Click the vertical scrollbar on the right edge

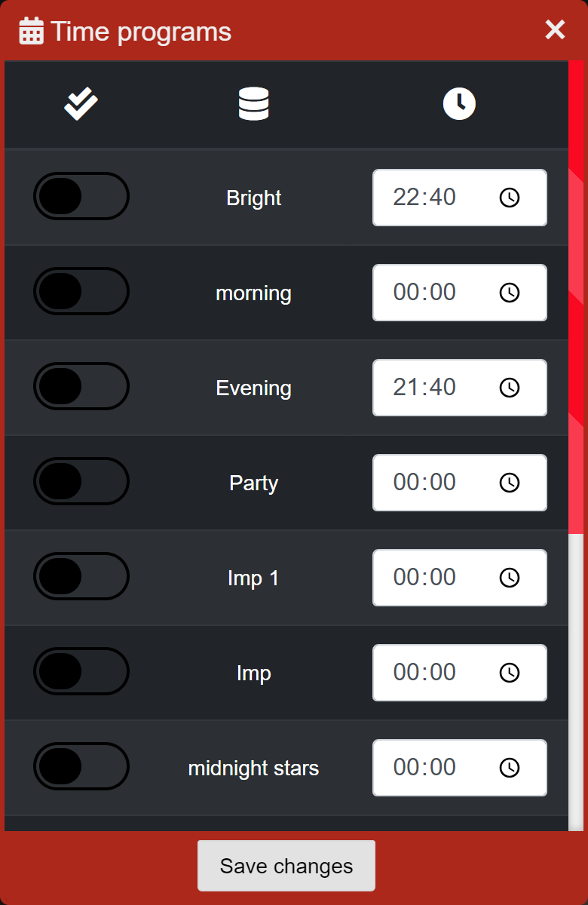(x=576, y=302)
